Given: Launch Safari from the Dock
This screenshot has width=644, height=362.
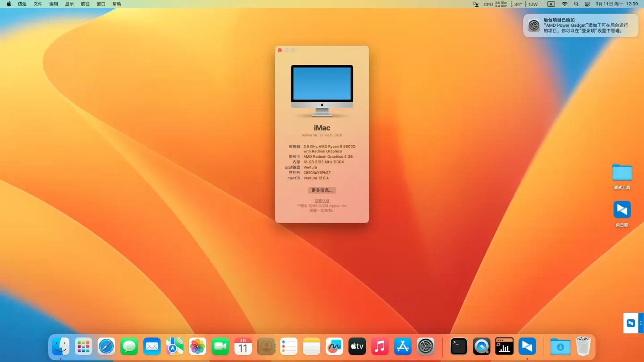Looking at the screenshot, I should point(106,346).
